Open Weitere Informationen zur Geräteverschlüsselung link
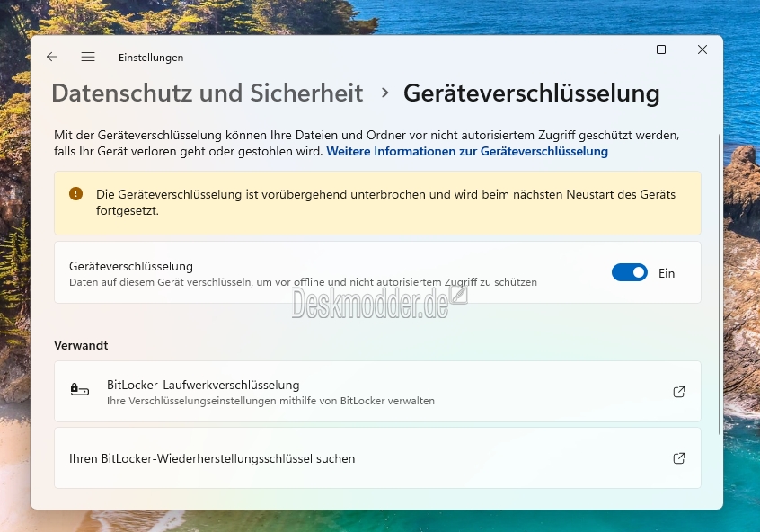 pos(467,151)
